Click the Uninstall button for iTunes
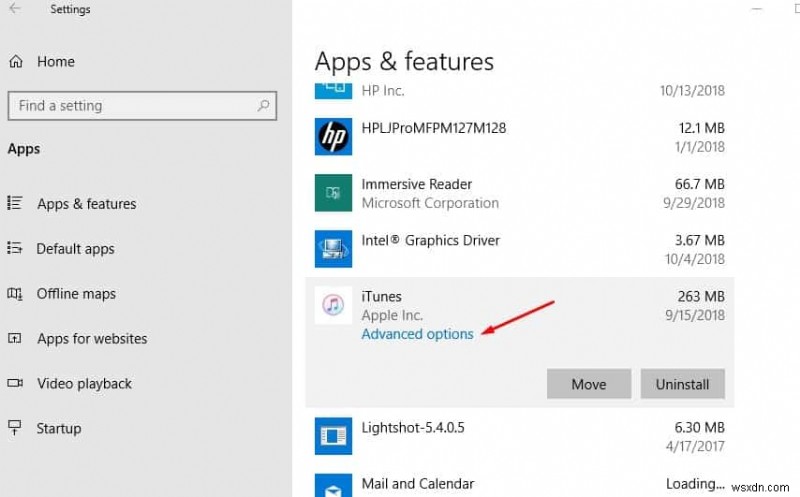This screenshot has height=497, width=800. 683,384
